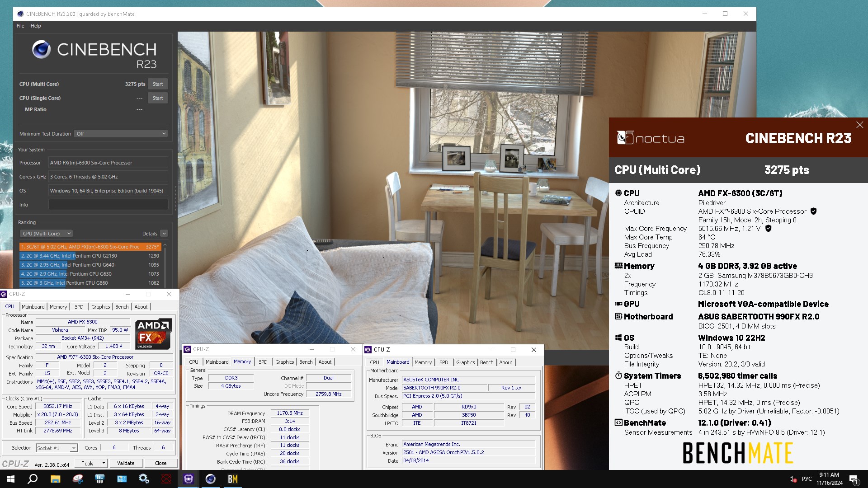
Task: Open Graphics tab in CPU-Z Mainboard window
Action: click(x=465, y=362)
